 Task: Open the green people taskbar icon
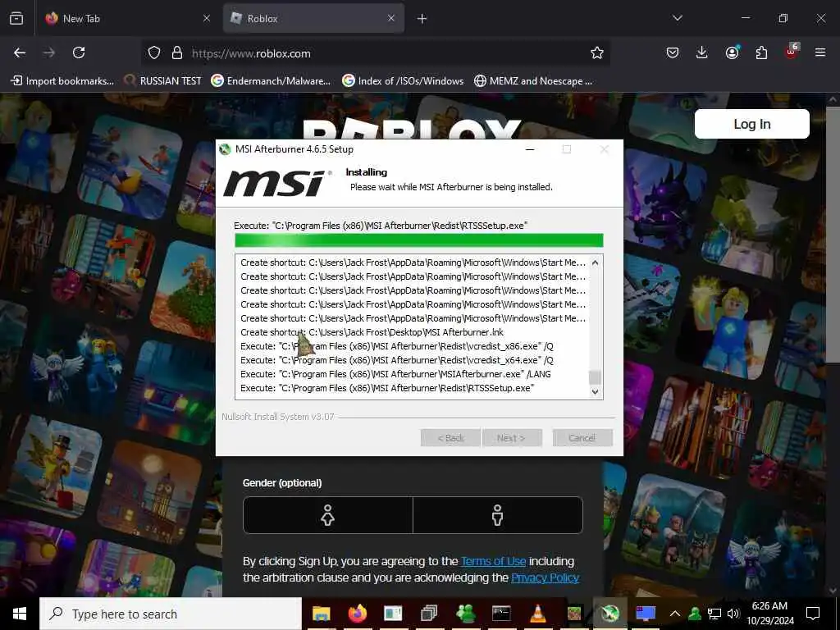[x=465, y=614]
